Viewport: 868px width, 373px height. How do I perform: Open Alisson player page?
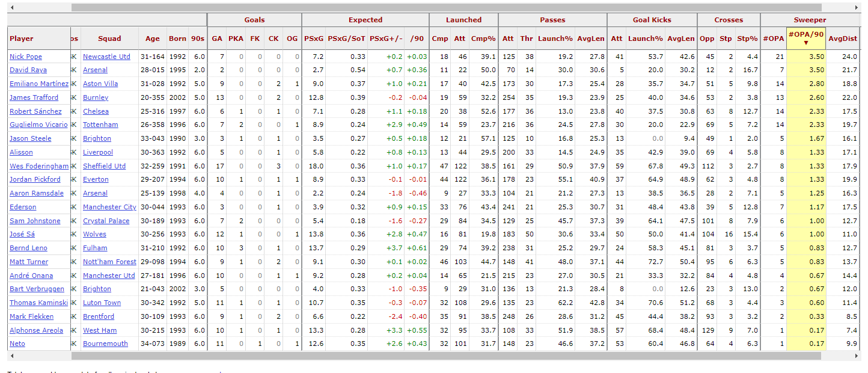pos(21,152)
